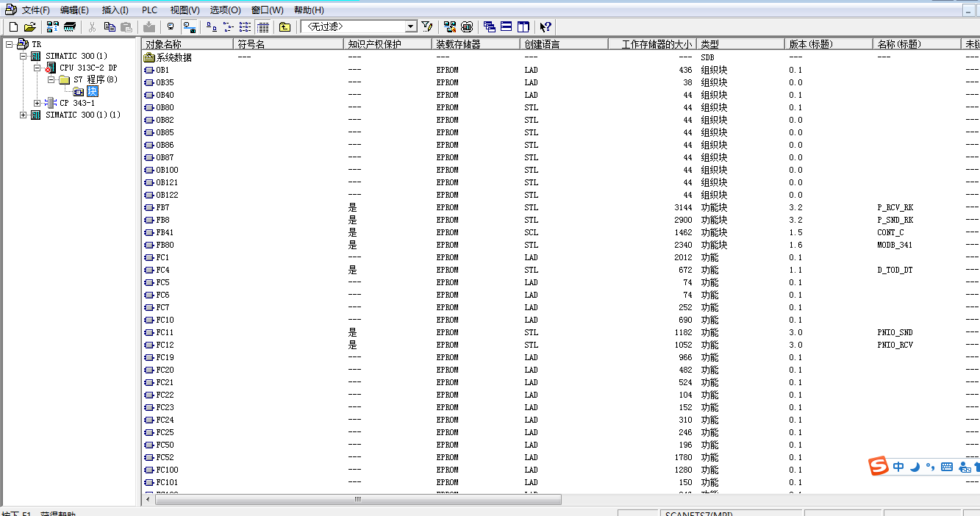Click the Cut scissors icon
The height and width of the screenshot is (516, 980).
point(93,26)
